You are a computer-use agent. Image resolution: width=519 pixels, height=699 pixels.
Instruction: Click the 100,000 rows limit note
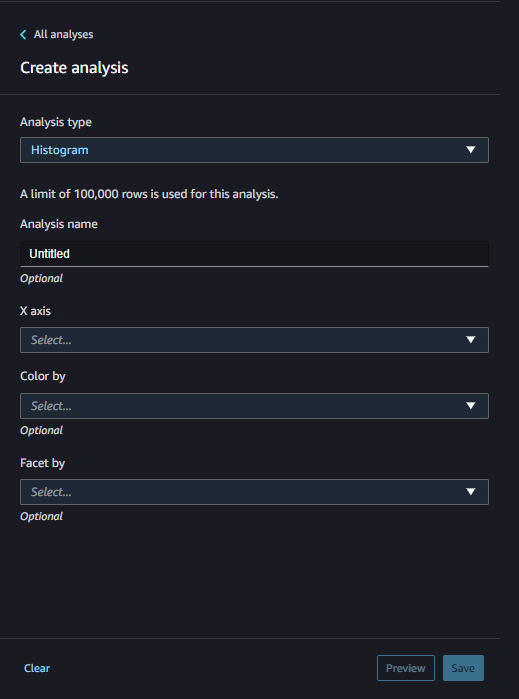tap(149, 194)
